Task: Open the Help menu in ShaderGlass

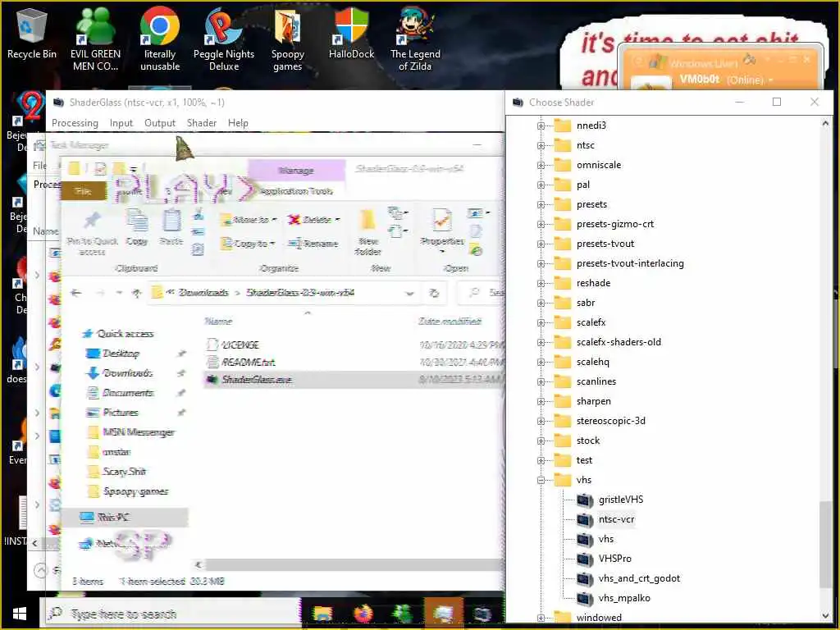Action: click(x=238, y=123)
